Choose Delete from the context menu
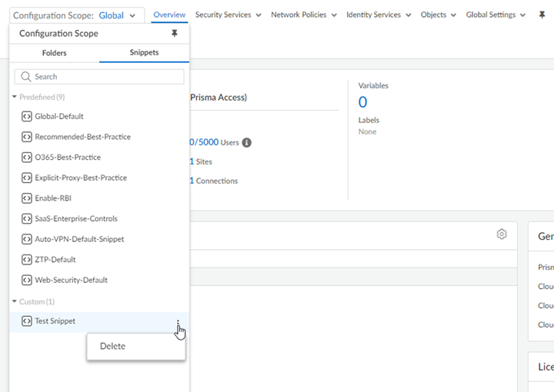Screen dimensions: 554x392 point(113,346)
